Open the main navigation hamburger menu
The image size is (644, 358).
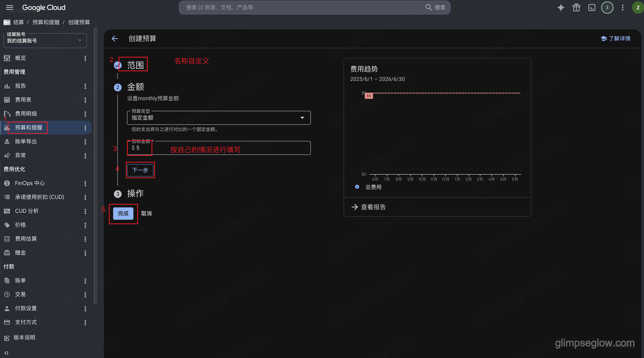point(9,8)
